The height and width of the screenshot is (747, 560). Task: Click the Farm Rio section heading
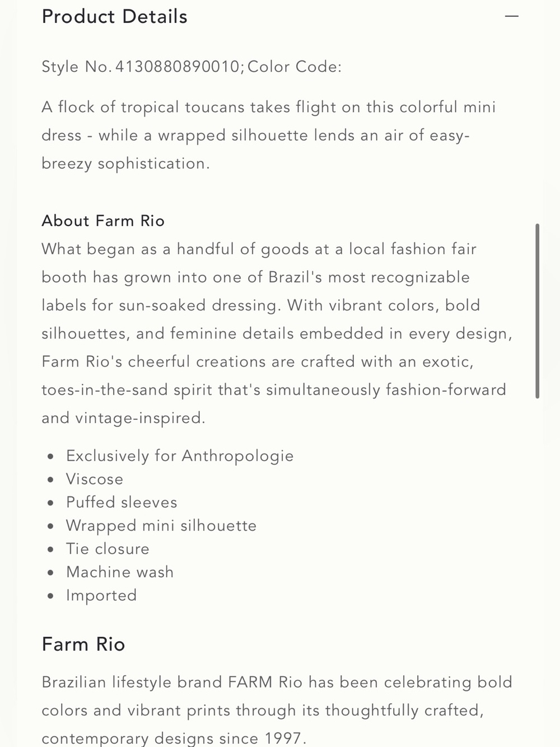point(83,644)
